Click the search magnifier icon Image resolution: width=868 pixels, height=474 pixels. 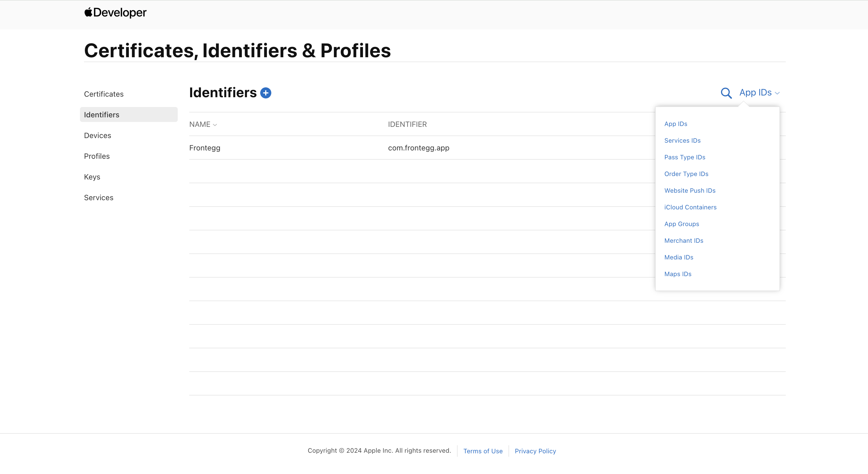coord(726,93)
